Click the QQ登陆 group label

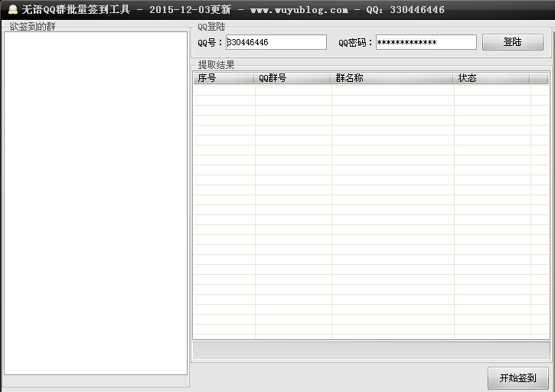(x=211, y=27)
